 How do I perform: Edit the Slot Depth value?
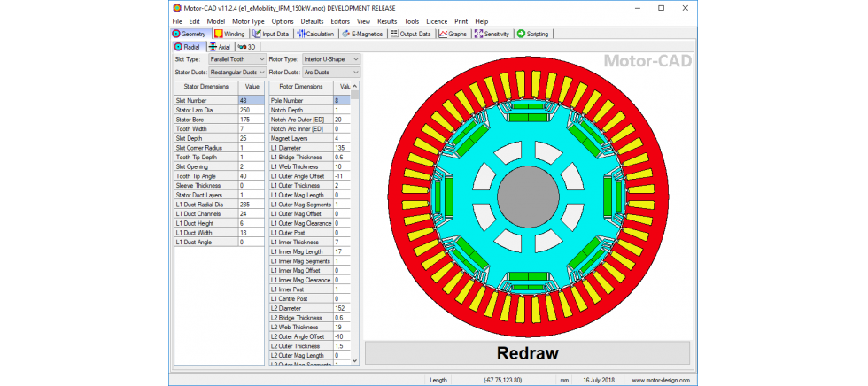point(252,138)
